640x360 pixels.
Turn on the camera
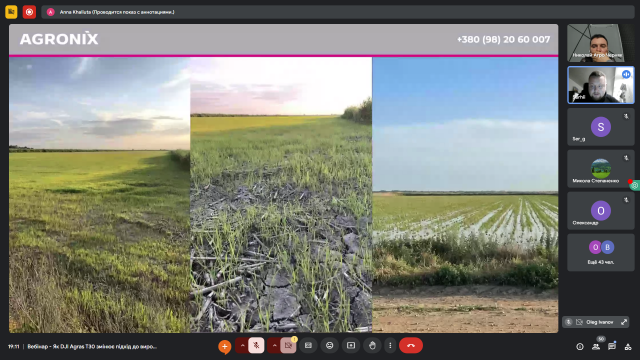point(288,346)
